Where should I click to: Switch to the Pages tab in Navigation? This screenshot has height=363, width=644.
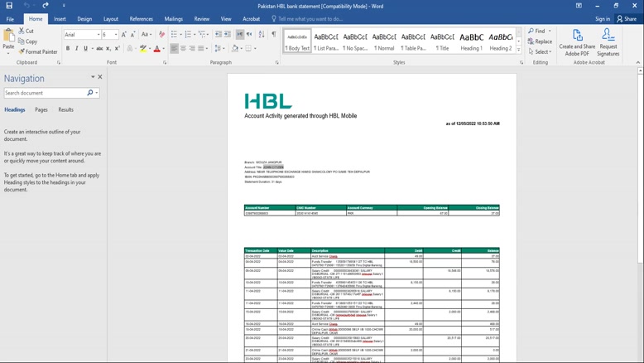coord(41,109)
